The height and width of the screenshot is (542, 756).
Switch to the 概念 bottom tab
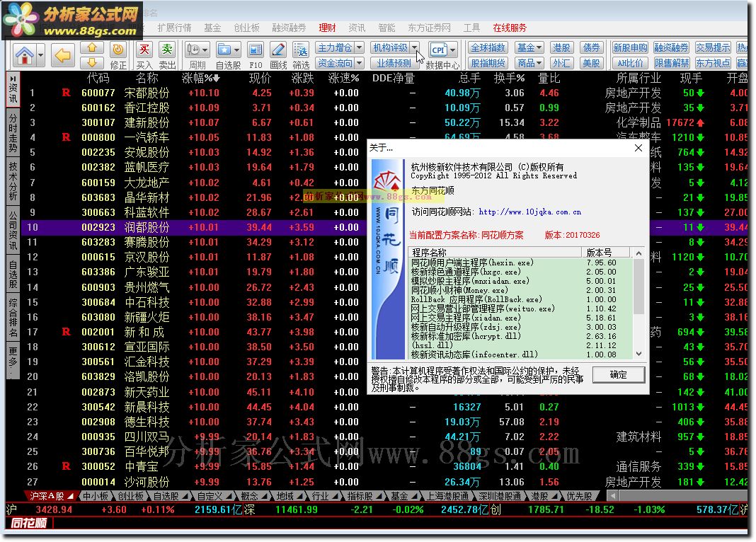point(252,496)
